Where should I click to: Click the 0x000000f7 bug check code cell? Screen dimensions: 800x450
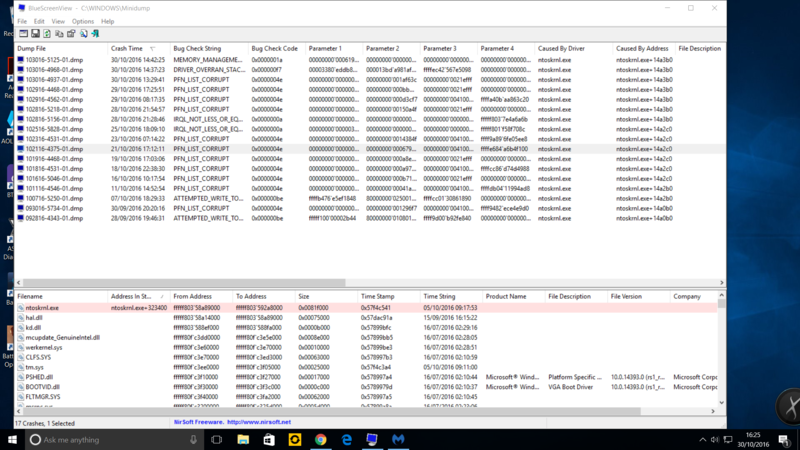[267, 70]
